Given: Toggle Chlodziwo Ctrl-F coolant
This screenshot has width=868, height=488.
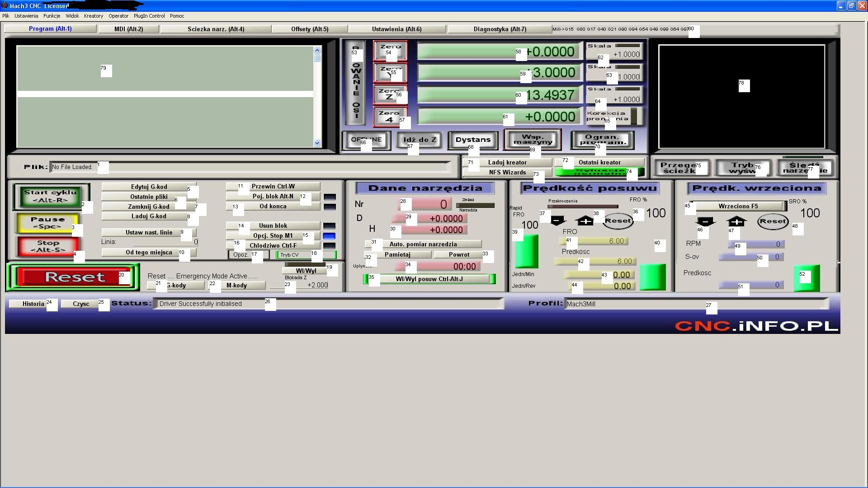Looking at the screenshot, I should [273, 245].
